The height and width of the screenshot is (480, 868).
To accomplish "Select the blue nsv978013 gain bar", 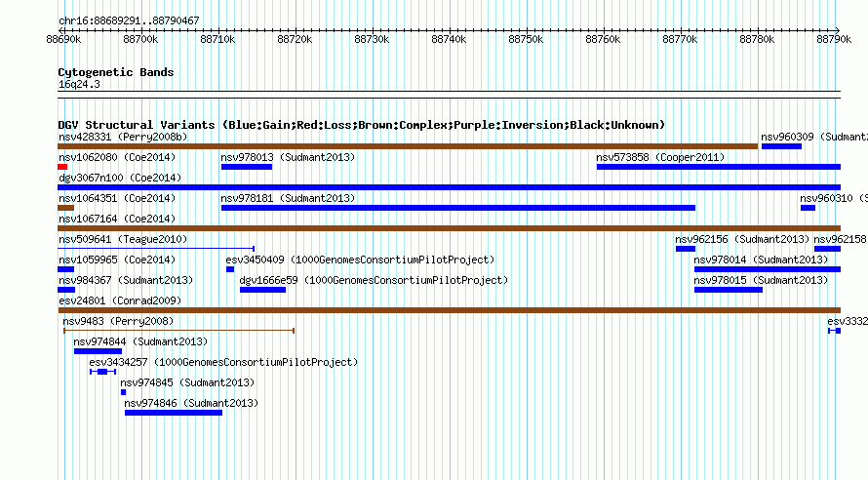I will coord(247,167).
